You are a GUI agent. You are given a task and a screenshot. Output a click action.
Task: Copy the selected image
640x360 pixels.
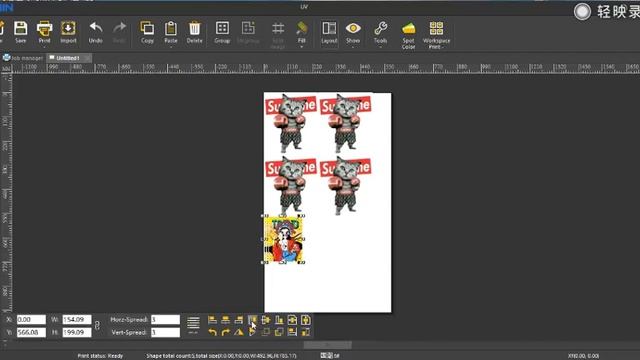[147, 32]
